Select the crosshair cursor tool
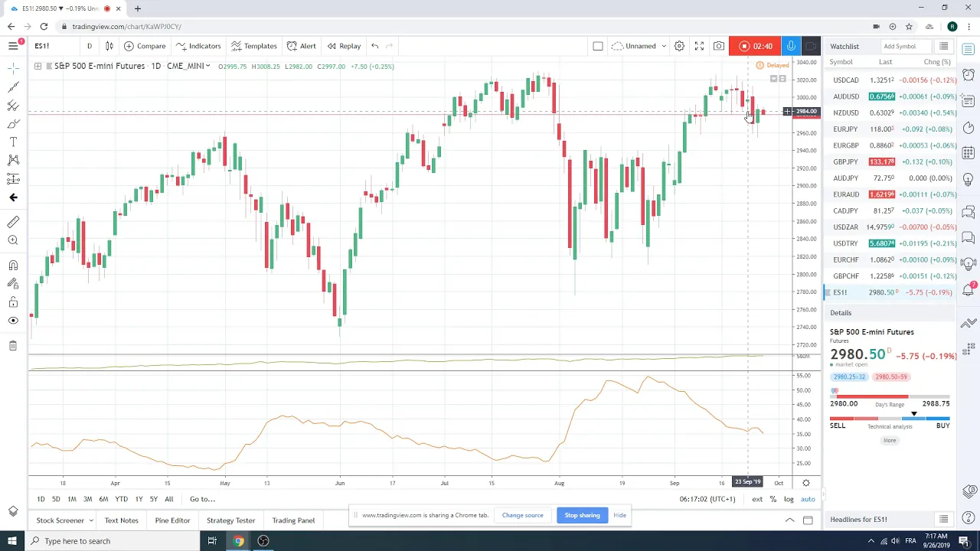 point(13,69)
